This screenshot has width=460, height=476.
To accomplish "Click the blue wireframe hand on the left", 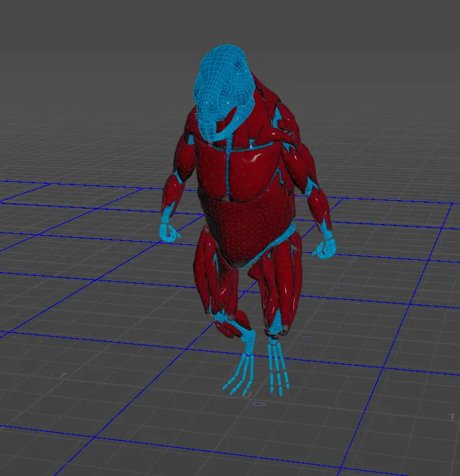I will pyautogui.click(x=168, y=230).
